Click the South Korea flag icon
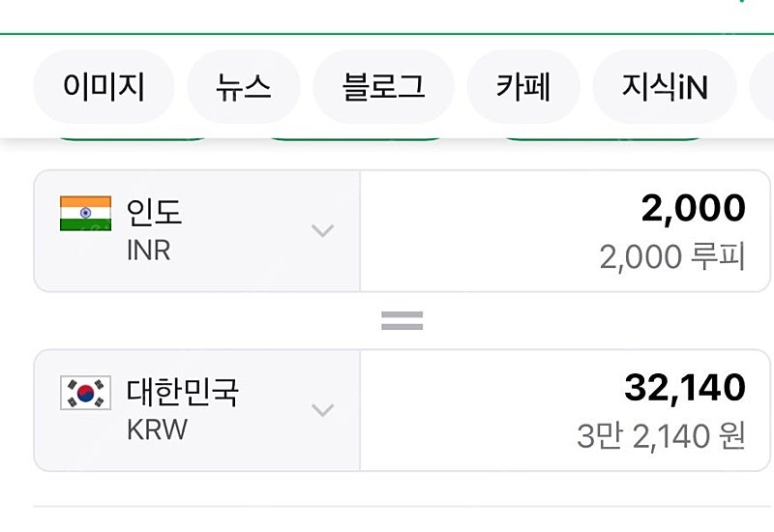Viewport: 774px width, 532px height. coord(85,393)
